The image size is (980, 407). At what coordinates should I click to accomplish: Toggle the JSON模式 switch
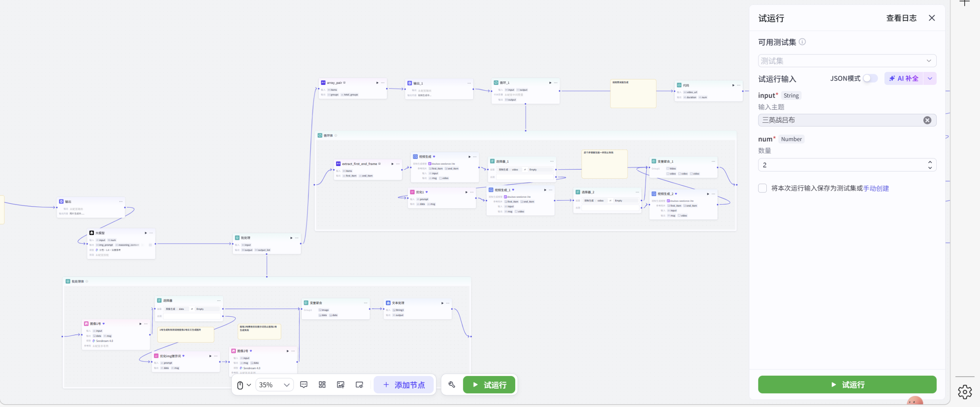coord(870,78)
